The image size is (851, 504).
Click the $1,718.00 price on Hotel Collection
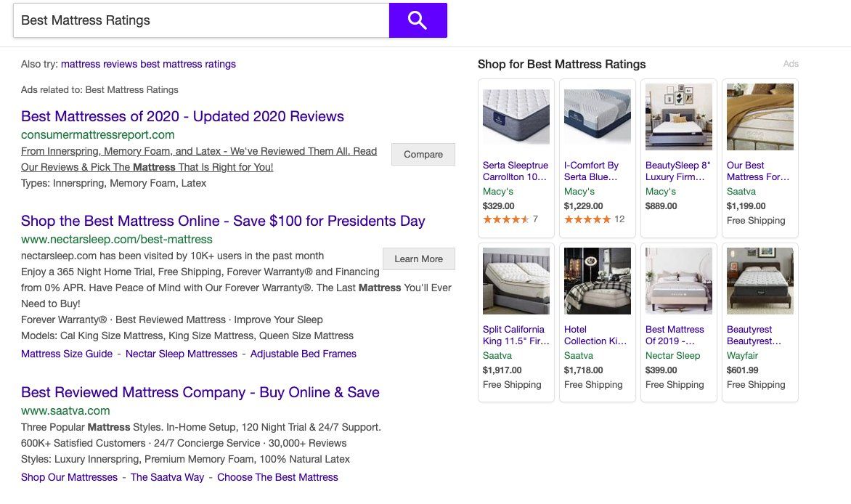pyautogui.click(x=584, y=370)
